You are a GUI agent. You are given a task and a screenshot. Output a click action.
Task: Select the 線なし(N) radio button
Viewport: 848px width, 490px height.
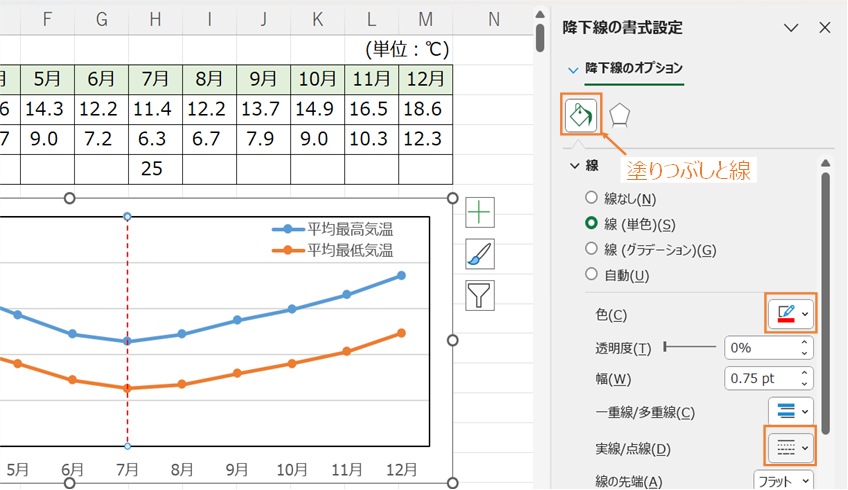coord(591,198)
